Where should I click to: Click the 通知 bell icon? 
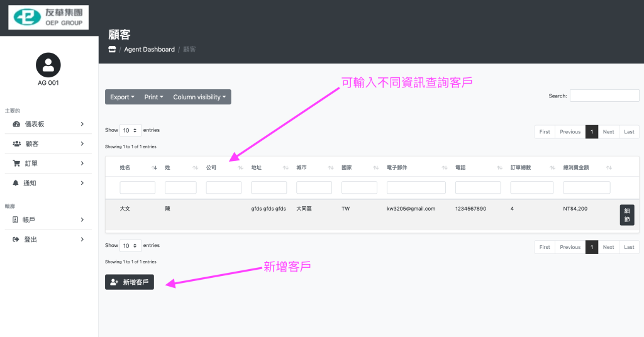pyautogui.click(x=16, y=183)
